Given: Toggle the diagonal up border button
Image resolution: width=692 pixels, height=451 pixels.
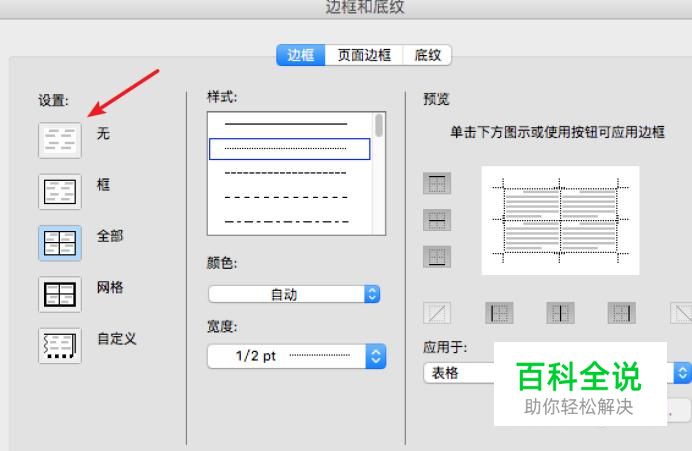Looking at the screenshot, I should pyautogui.click(x=437, y=313).
